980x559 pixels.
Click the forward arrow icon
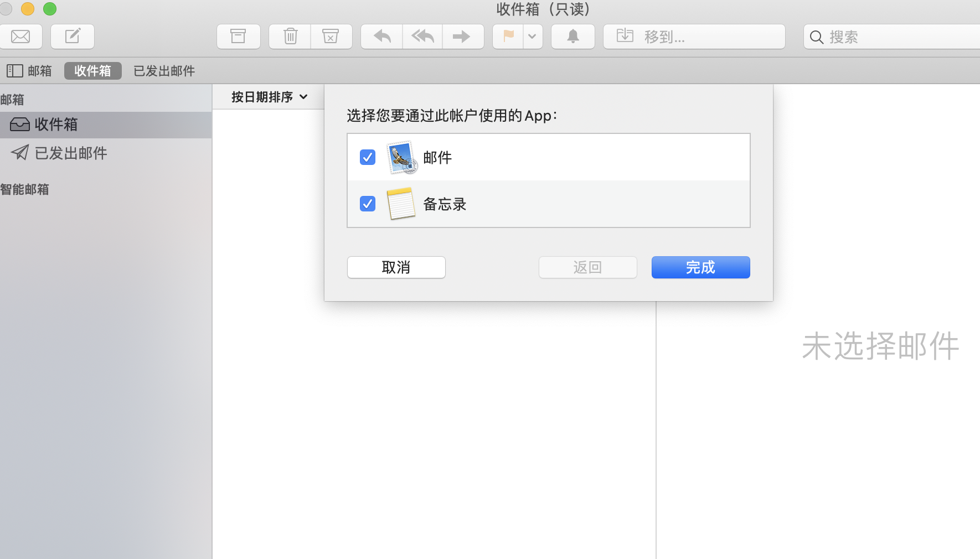[x=463, y=37]
